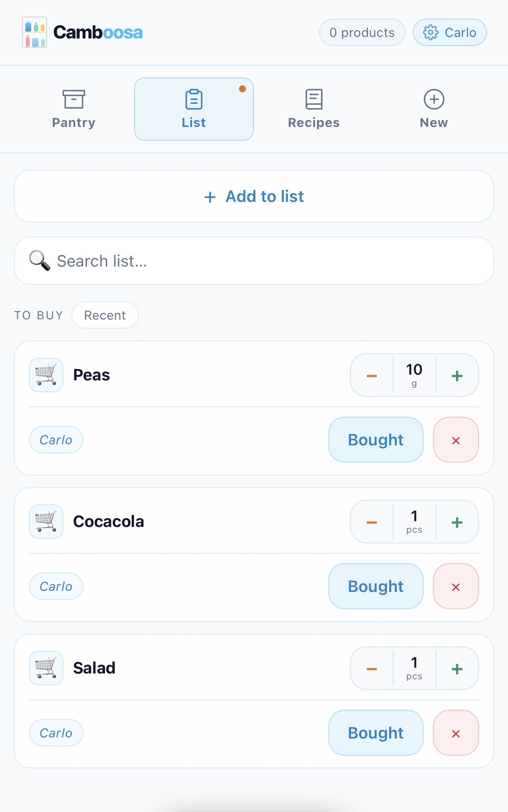Open settings via Carlo gear button
This screenshot has width=508, height=812.
pos(450,32)
